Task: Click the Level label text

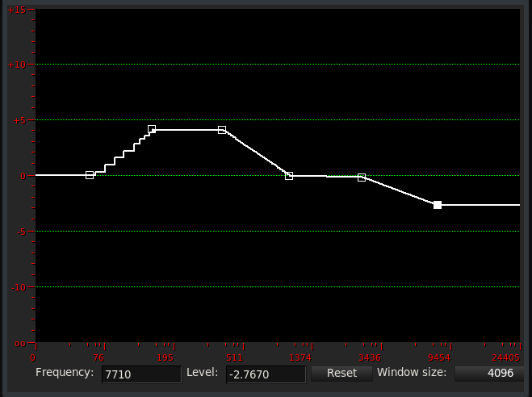Action: 203,374
